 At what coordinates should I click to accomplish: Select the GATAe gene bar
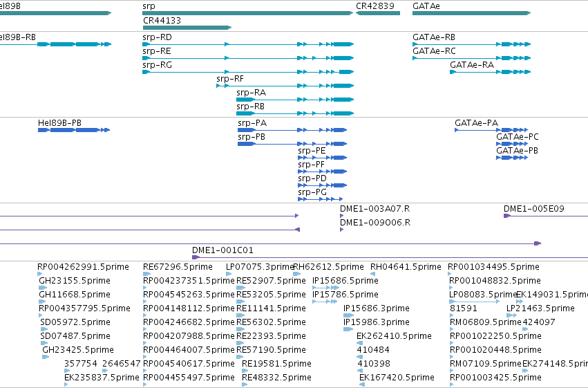tap(471, 13)
